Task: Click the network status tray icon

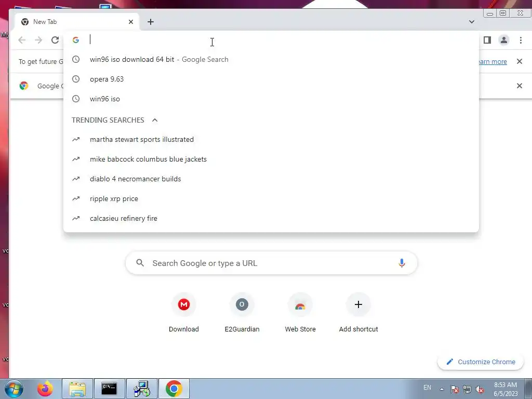Action: coord(467,389)
